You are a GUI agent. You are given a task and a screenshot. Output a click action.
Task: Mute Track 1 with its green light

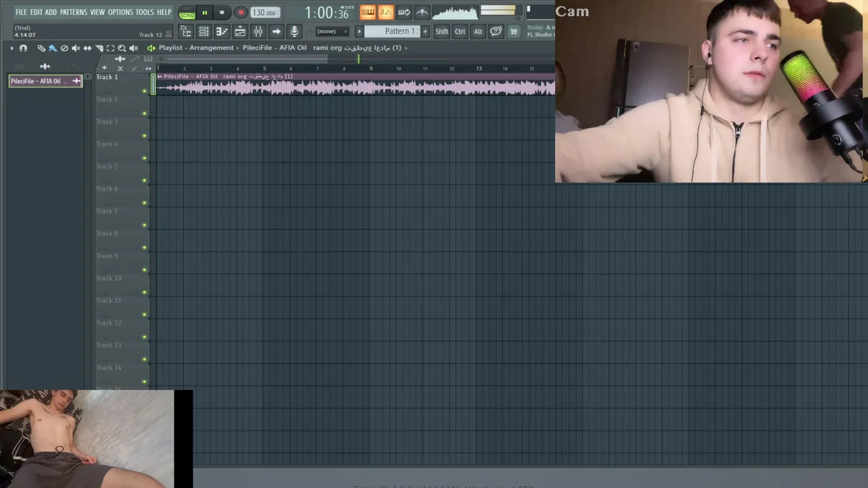144,91
